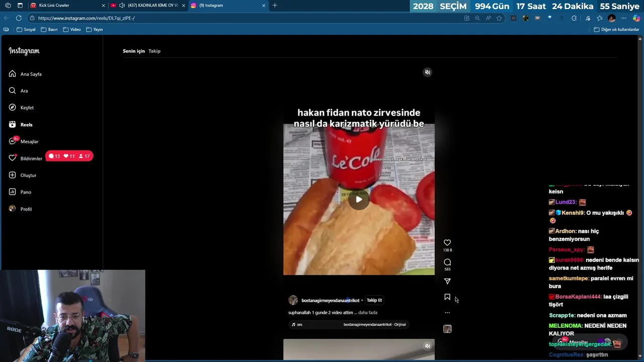Click zoom out magnifier in address bar
This screenshot has height=362, width=644.
477,18
